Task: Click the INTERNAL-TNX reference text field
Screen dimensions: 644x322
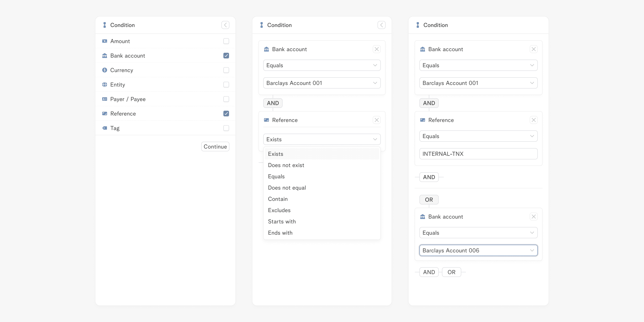Action: click(478, 154)
